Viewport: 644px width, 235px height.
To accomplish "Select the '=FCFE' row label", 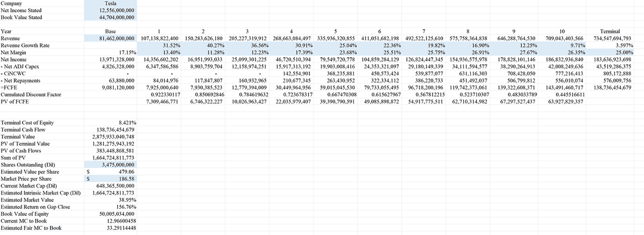I will point(8,88).
